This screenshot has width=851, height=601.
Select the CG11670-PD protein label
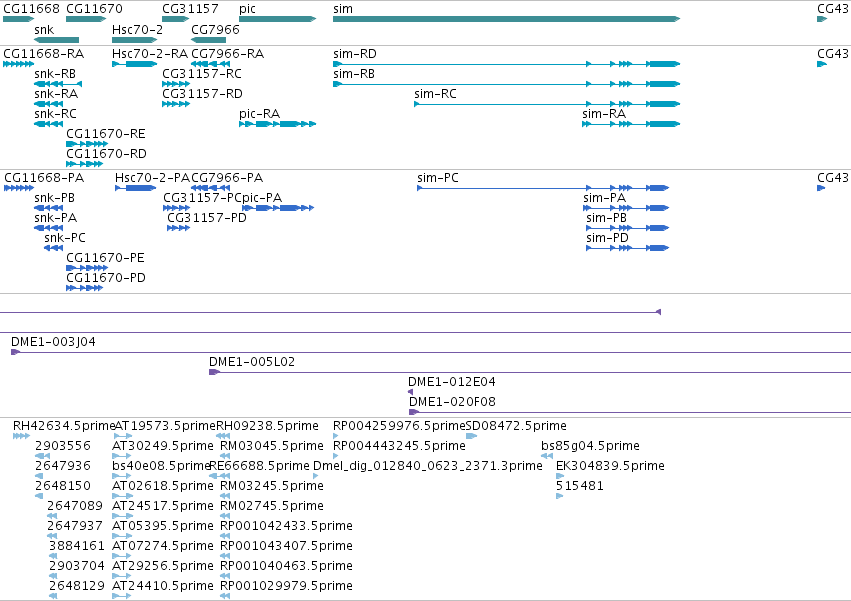[x=106, y=278]
